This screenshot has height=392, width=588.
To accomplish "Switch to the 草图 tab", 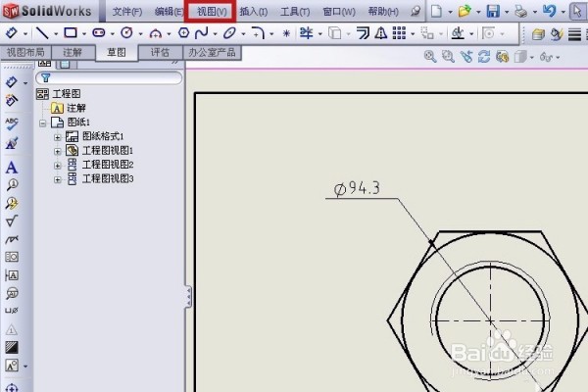I will coord(117,52).
